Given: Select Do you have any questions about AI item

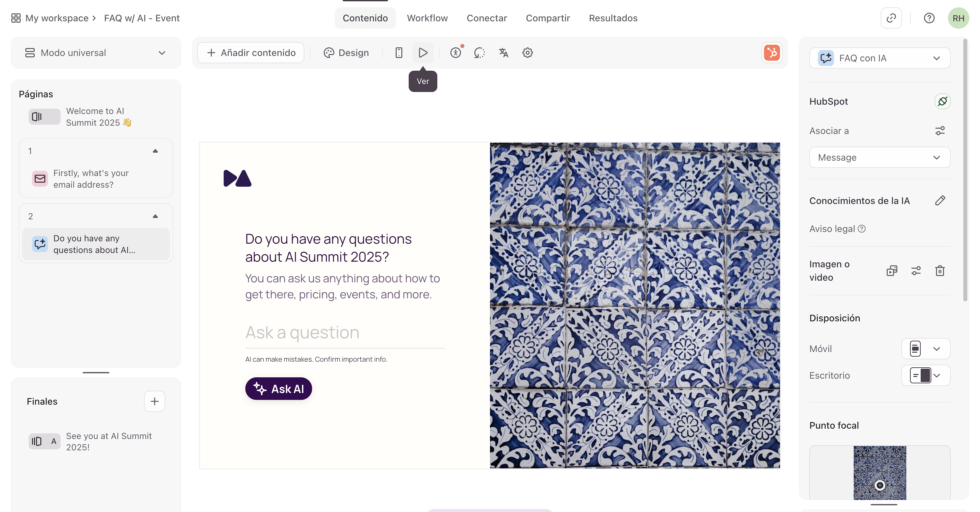Looking at the screenshot, I should coord(95,244).
